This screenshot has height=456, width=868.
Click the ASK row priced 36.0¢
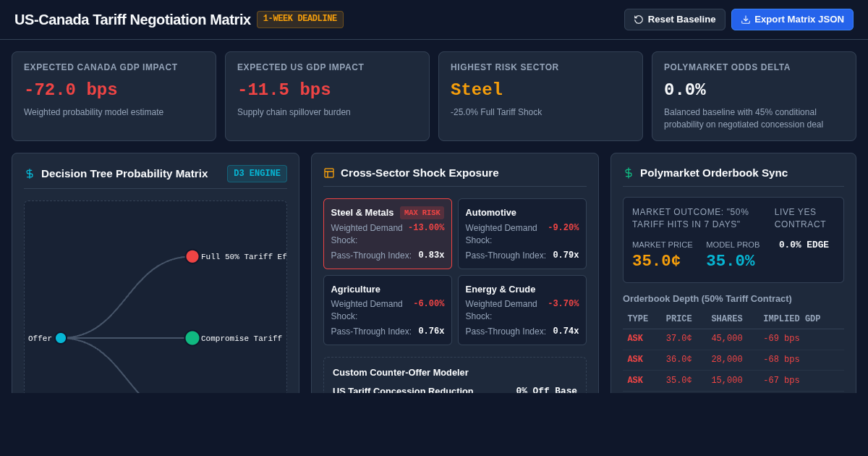(x=733, y=360)
